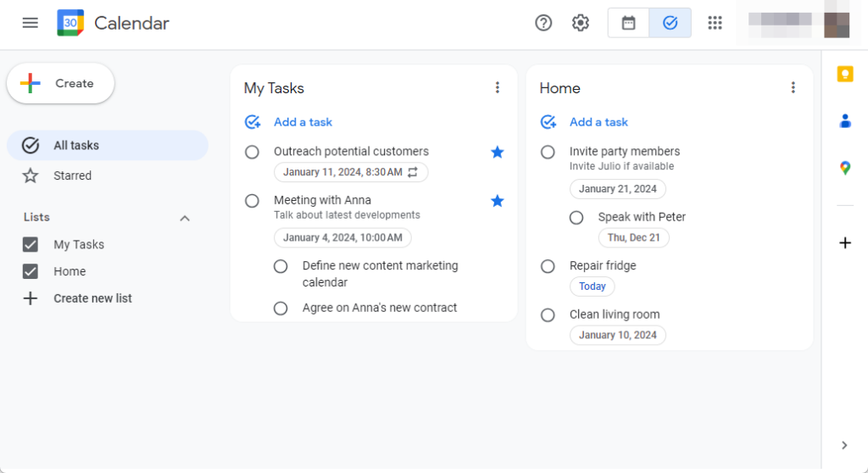Click the Create button

(x=60, y=83)
